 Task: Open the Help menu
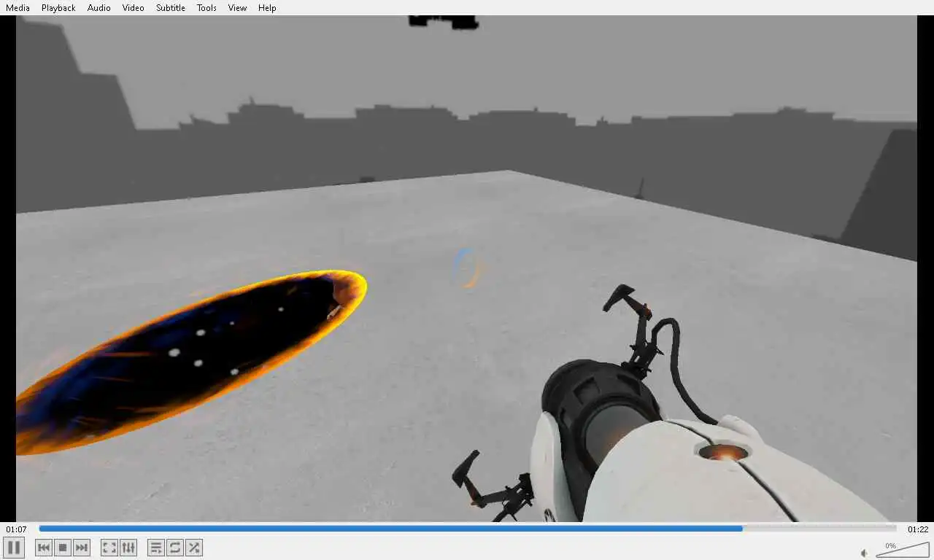267,8
